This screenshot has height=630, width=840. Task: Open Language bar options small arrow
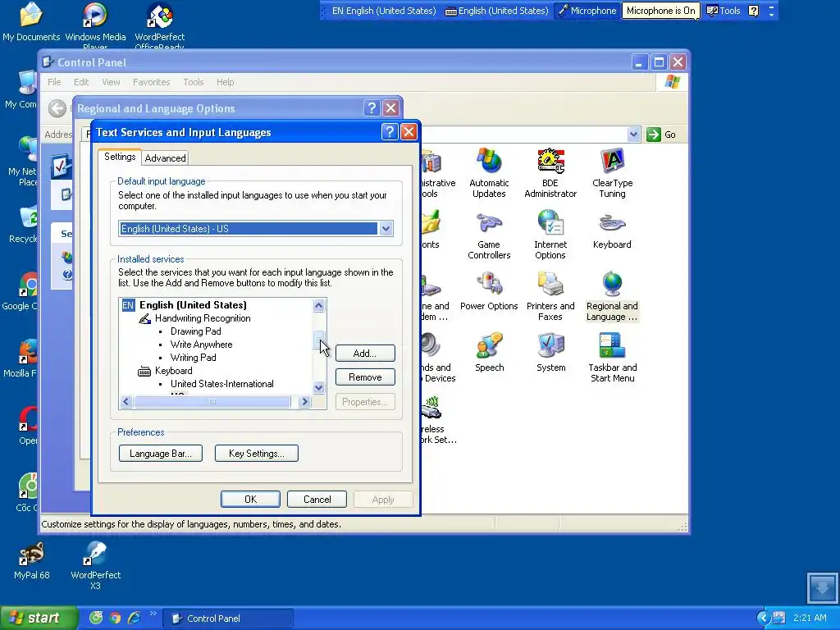pos(771,15)
